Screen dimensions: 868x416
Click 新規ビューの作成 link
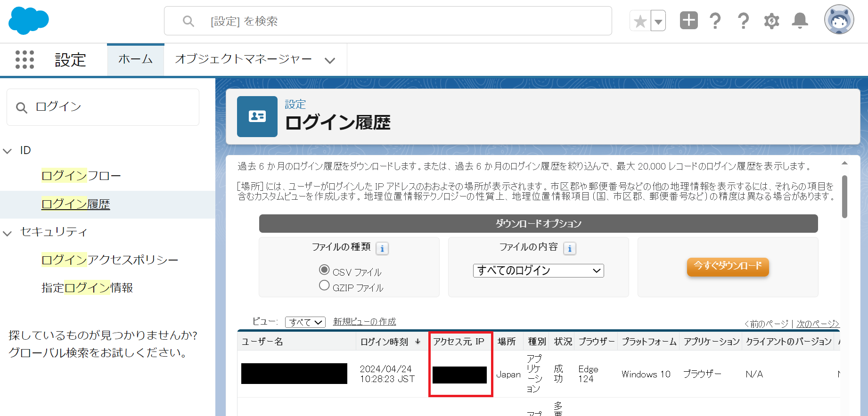coord(364,322)
